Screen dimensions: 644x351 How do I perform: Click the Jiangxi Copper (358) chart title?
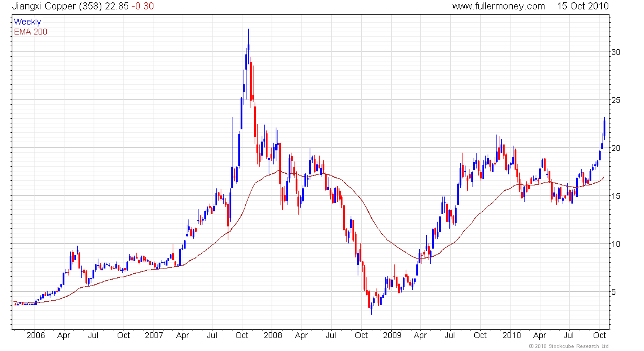57,6
